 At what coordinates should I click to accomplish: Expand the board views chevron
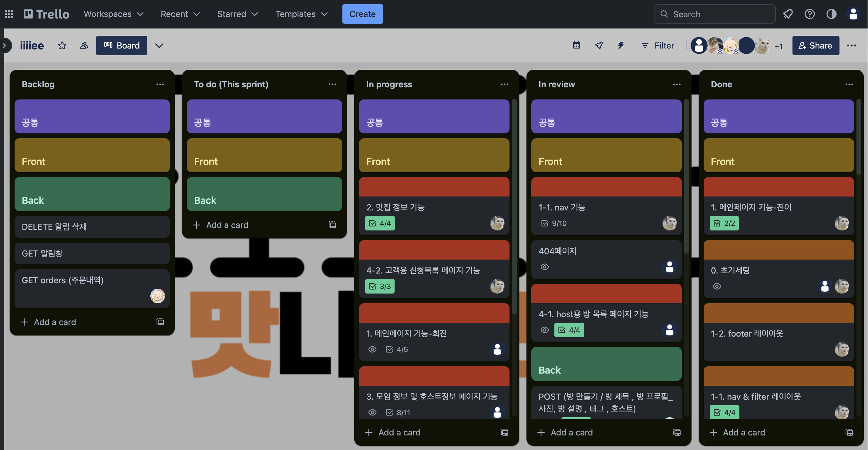[x=159, y=45]
